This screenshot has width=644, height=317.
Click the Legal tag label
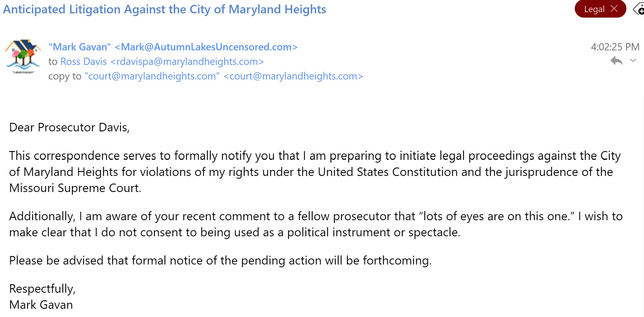594,9
